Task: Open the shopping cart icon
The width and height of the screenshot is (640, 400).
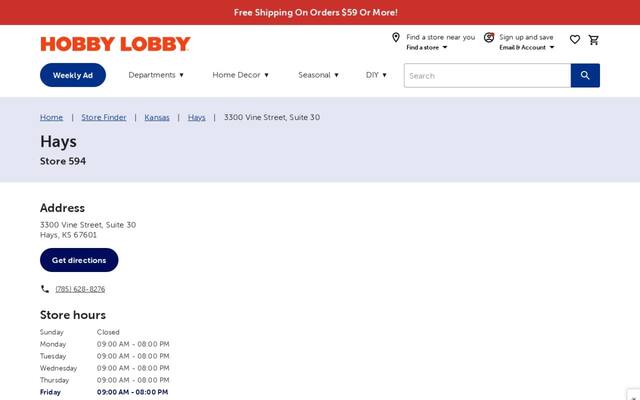Action: point(593,40)
